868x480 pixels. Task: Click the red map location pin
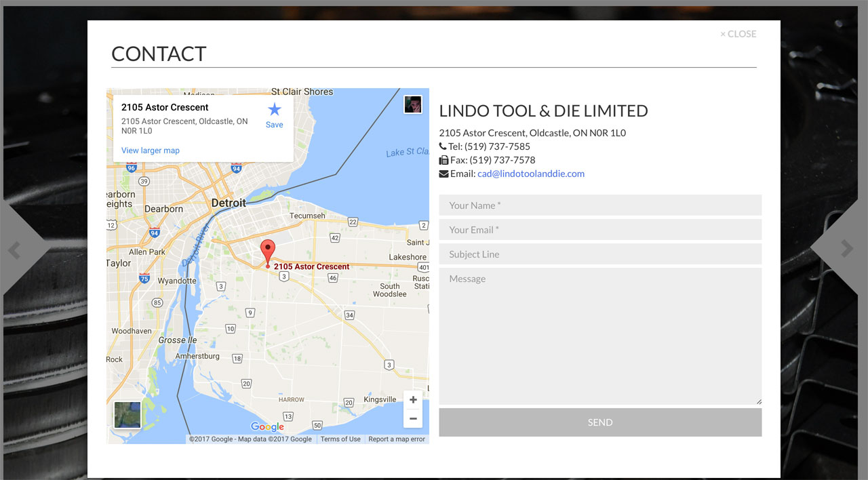coord(268,251)
